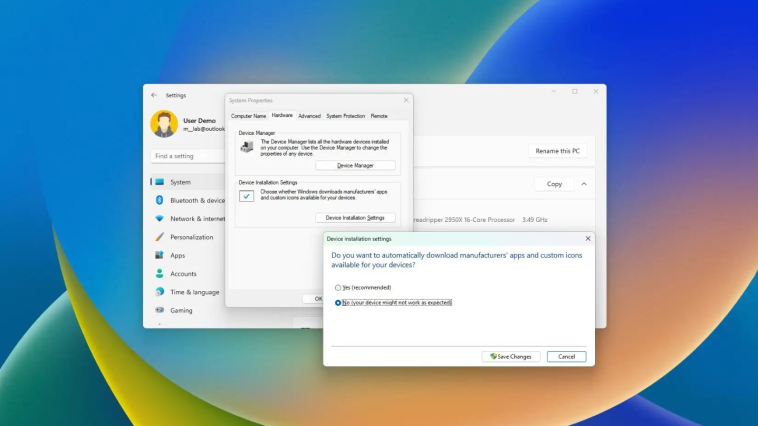Open the Time & language globe icon
Viewport: 758px width, 426px height.
159,292
